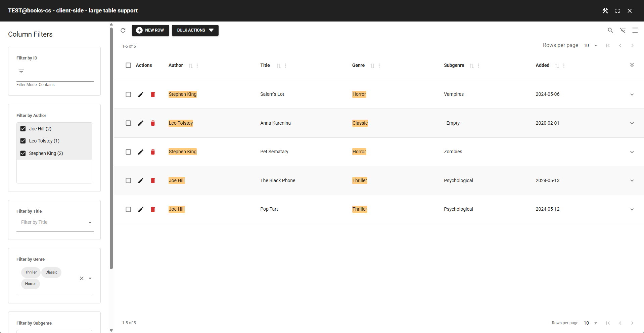
Task: Uncheck Leo Tolstoy in the Author filter
Action: (23, 141)
